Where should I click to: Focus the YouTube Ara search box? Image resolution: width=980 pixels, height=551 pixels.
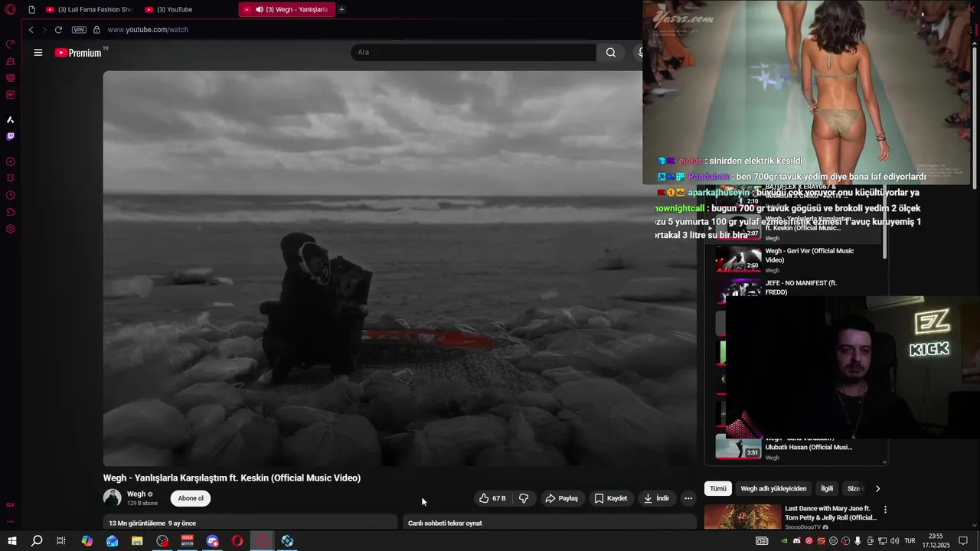[473, 52]
